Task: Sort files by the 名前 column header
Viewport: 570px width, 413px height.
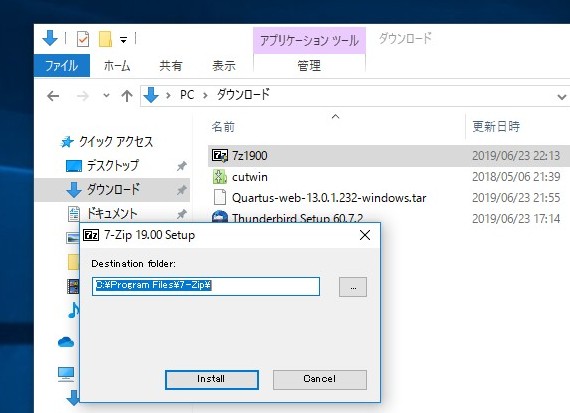Action: (x=223, y=127)
